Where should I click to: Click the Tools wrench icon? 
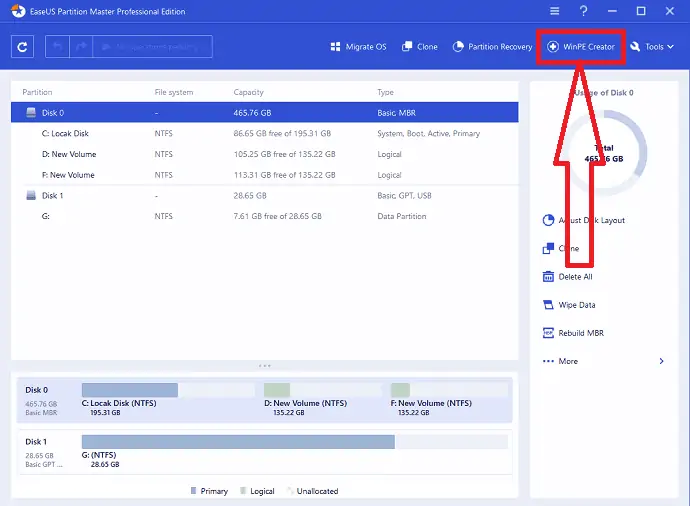[635, 47]
